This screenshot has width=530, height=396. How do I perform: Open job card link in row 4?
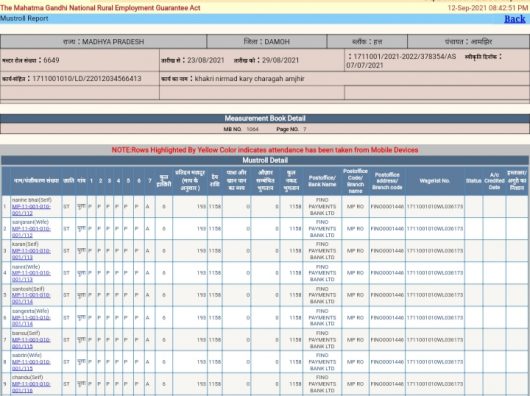click(x=31, y=276)
